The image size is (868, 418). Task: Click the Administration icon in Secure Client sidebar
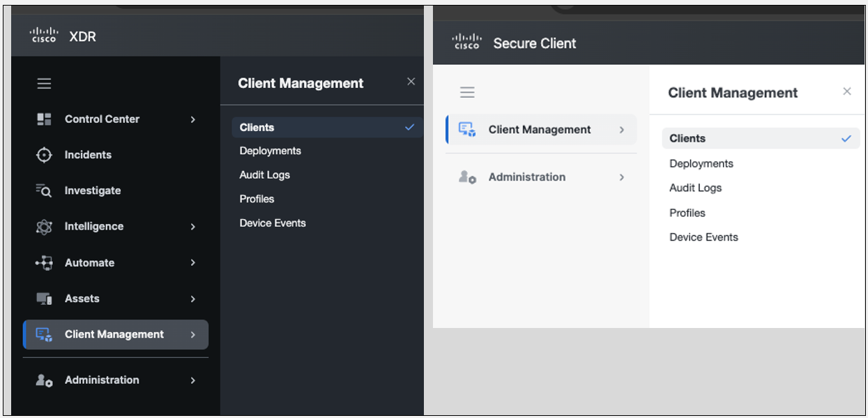pyautogui.click(x=467, y=177)
